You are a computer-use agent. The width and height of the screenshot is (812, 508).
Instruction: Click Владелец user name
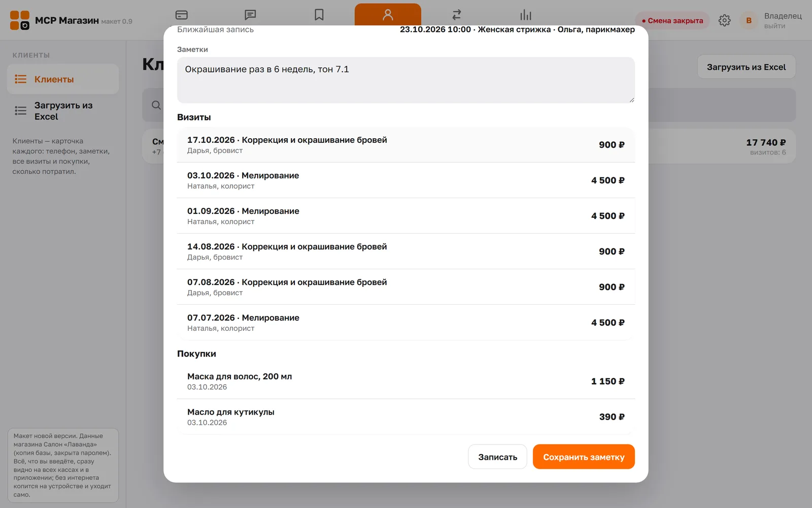click(x=783, y=16)
